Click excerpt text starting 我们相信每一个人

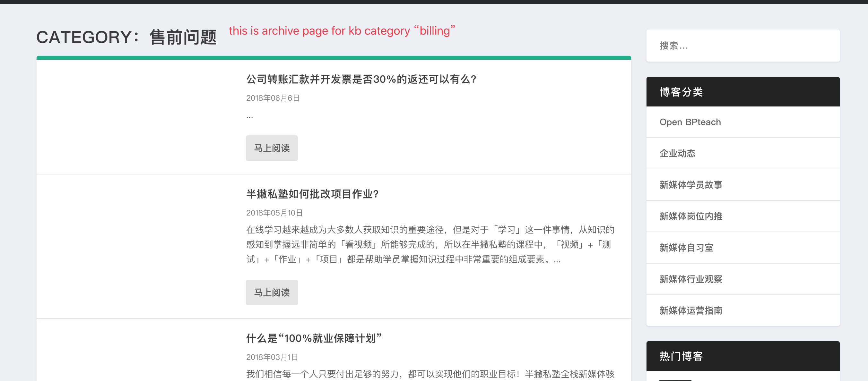430,374
